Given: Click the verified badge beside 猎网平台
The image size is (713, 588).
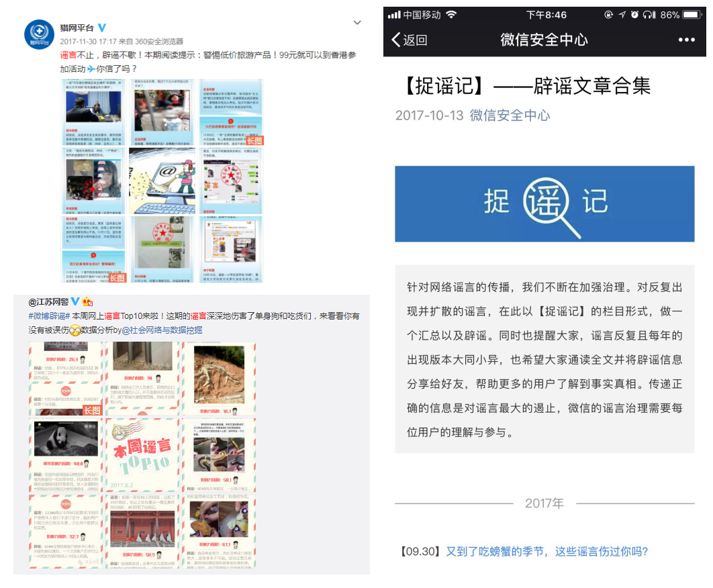Looking at the screenshot, I should coord(102,28).
